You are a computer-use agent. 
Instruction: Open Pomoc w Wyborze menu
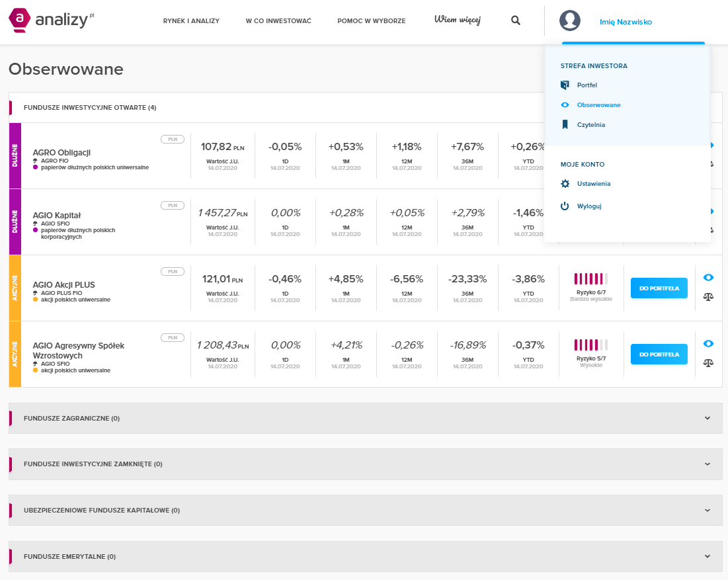pos(371,21)
